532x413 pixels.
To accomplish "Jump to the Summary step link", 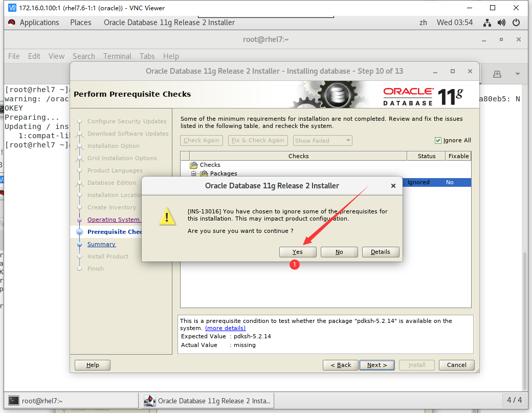I will [x=101, y=244].
